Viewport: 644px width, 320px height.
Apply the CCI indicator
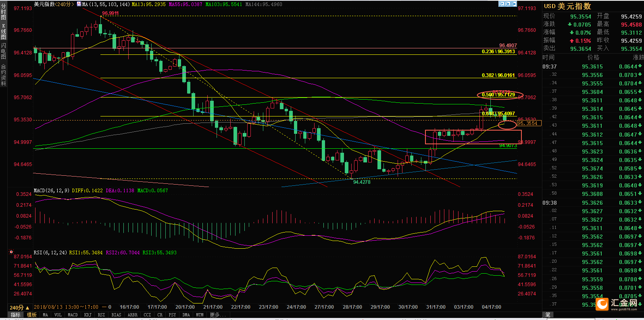point(147,315)
